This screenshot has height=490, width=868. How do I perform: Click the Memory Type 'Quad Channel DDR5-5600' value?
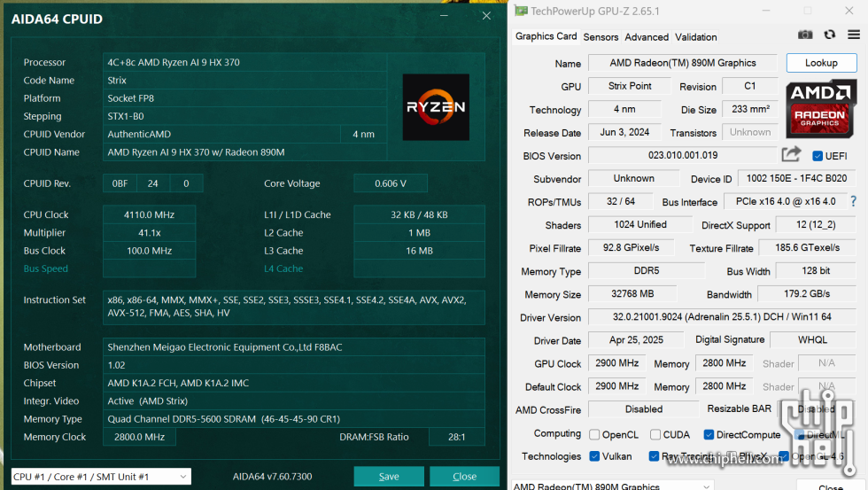point(223,419)
